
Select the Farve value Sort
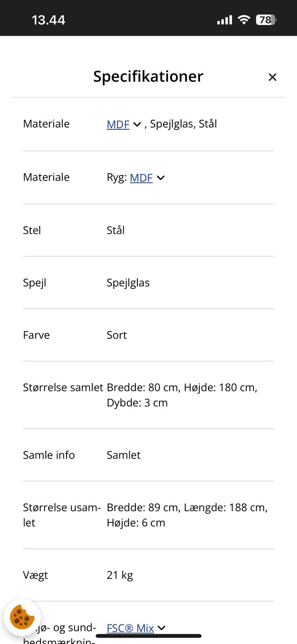point(117,335)
